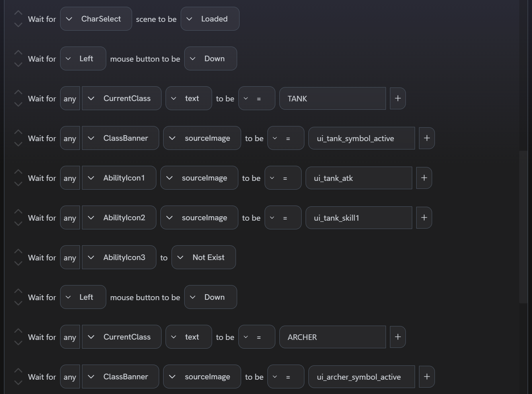The height and width of the screenshot is (394, 532).
Task: Move the ui_archer_symbol_active step down
Action: (x=18, y=382)
